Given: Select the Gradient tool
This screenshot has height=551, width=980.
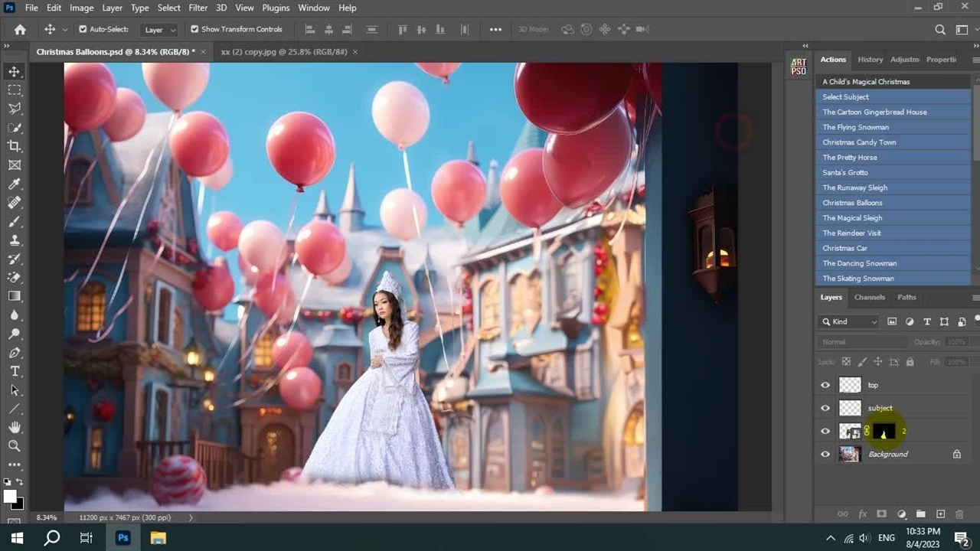Looking at the screenshot, I should [x=15, y=296].
